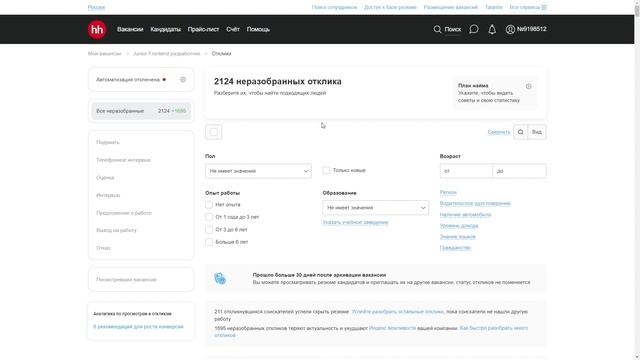Select the Отказ stage
The image size is (640, 360).
click(x=103, y=248)
